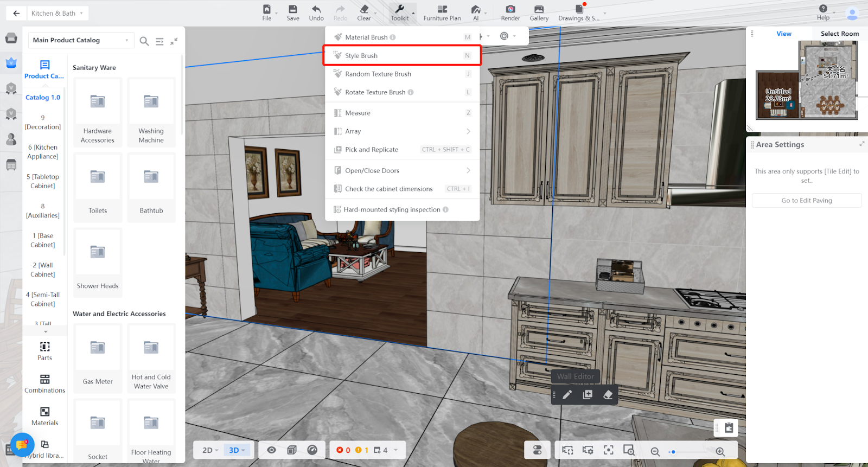Click Go to Edit Paving button
868x467 pixels.
coord(807,200)
